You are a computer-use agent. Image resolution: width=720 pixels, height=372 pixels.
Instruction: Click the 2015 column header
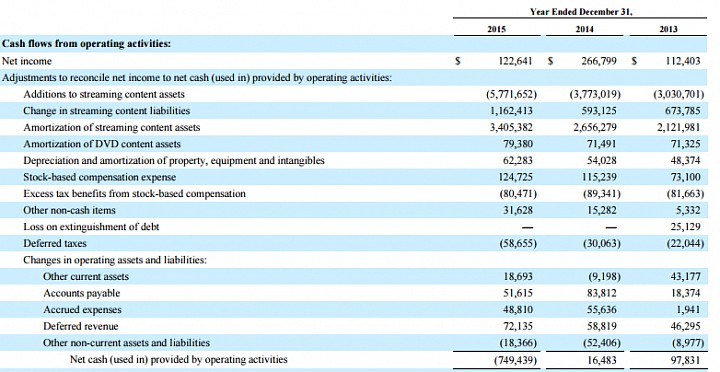point(496,29)
